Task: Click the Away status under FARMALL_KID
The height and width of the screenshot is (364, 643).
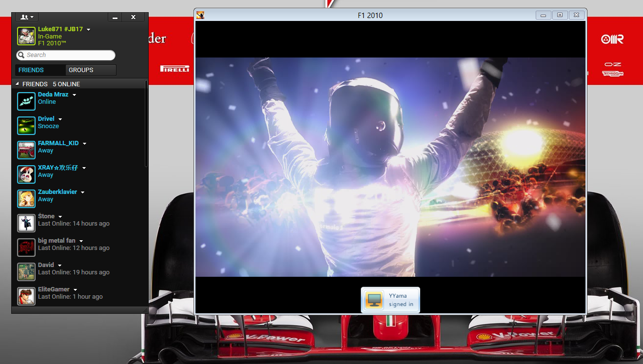Action: click(x=46, y=151)
